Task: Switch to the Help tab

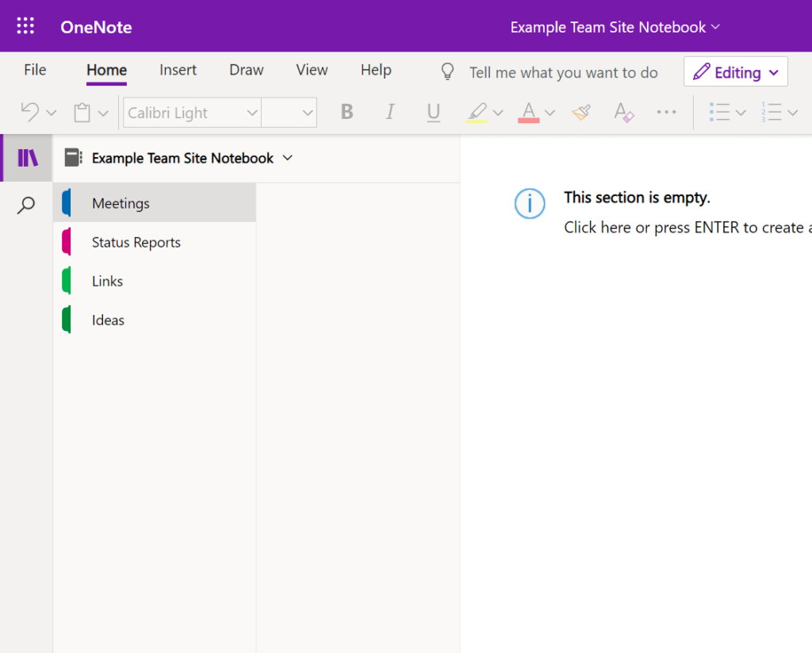Action: tap(376, 70)
